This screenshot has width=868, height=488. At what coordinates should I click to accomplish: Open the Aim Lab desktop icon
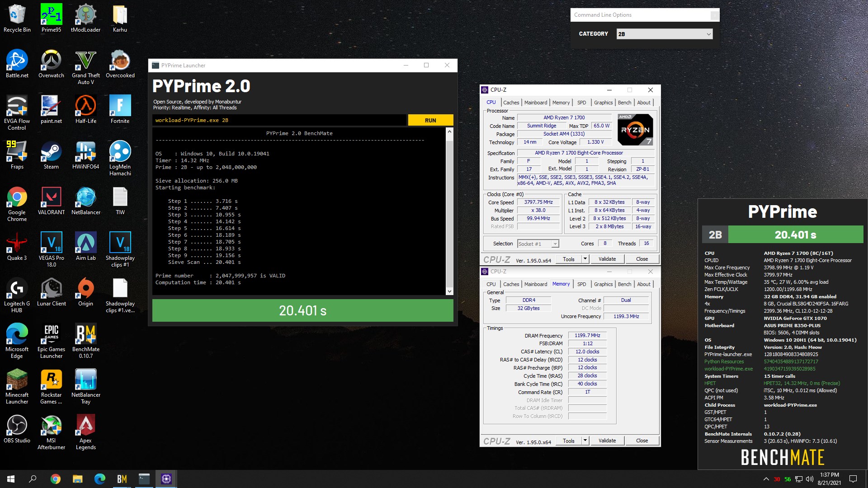point(85,246)
